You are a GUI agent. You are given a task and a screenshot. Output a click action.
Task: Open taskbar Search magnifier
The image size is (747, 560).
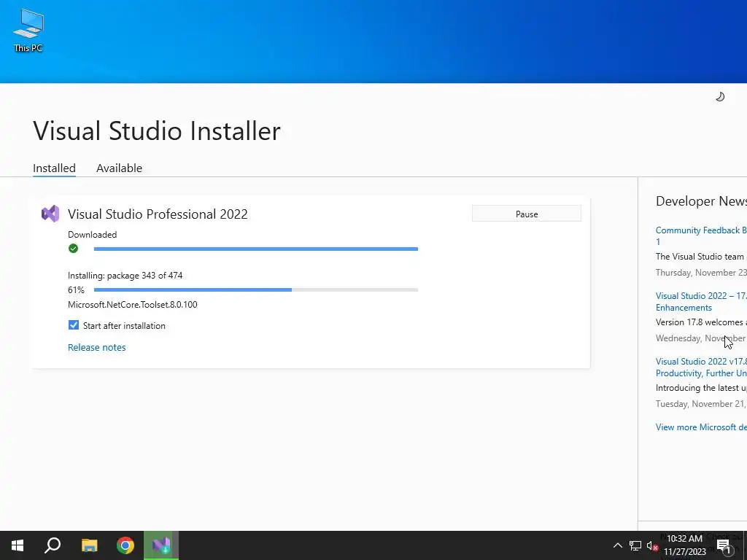coord(53,545)
